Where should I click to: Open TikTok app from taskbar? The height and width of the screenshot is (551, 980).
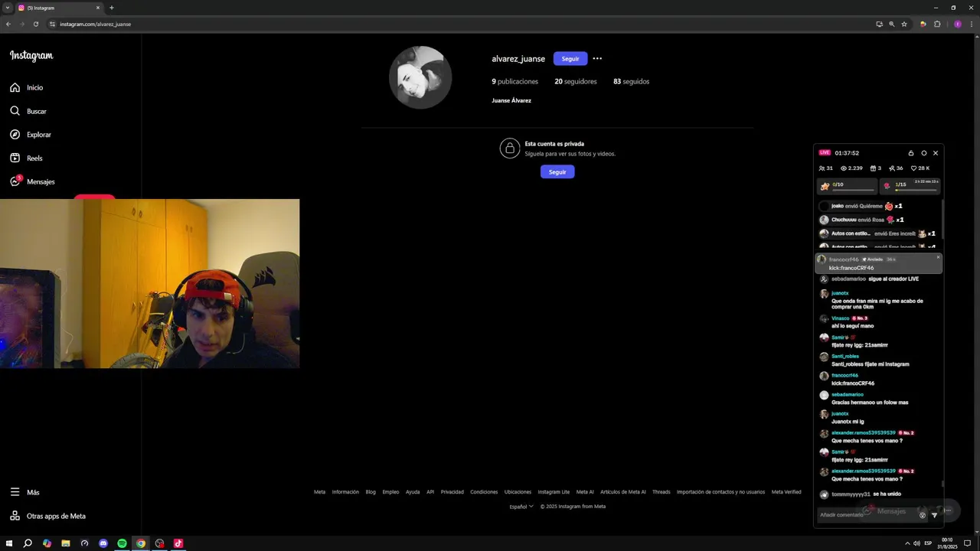[x=178, y=543]
